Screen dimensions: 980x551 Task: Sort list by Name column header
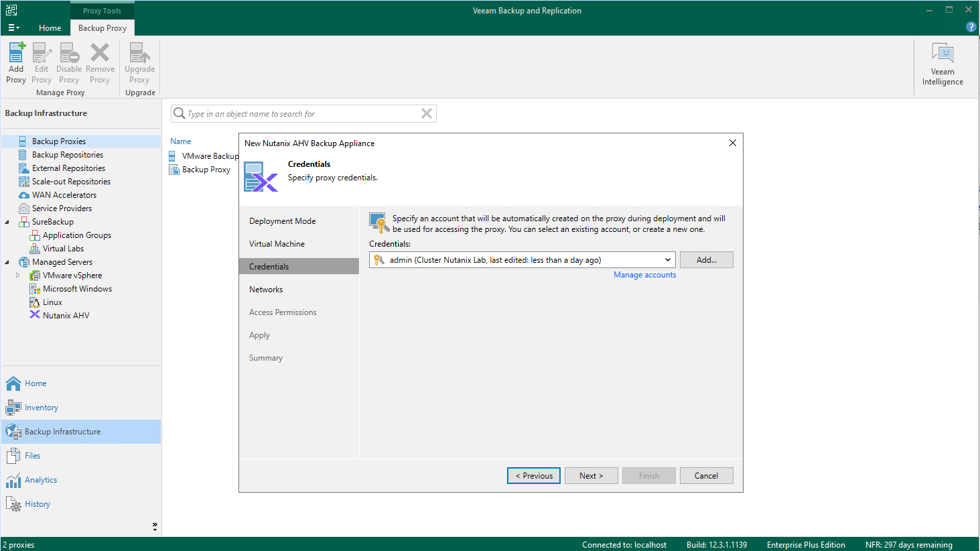(181, 141)
